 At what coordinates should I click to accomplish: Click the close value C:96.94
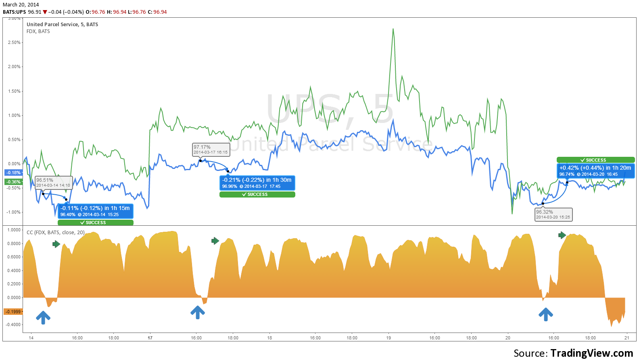157,12
